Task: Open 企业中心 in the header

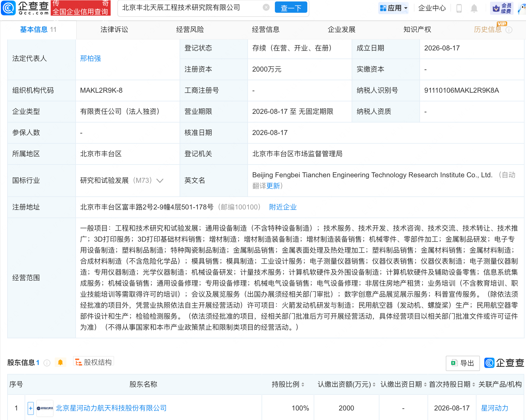Action: pyautogui.click(x=432, y=8)
